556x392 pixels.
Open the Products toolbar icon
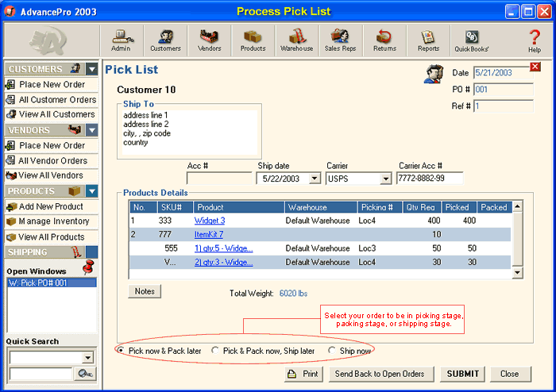253,40
